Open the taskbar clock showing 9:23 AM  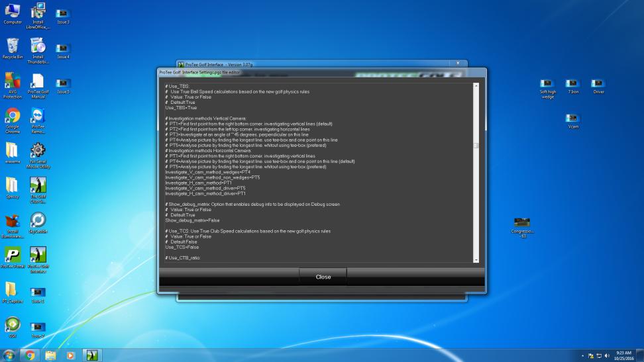coord(623,355)
